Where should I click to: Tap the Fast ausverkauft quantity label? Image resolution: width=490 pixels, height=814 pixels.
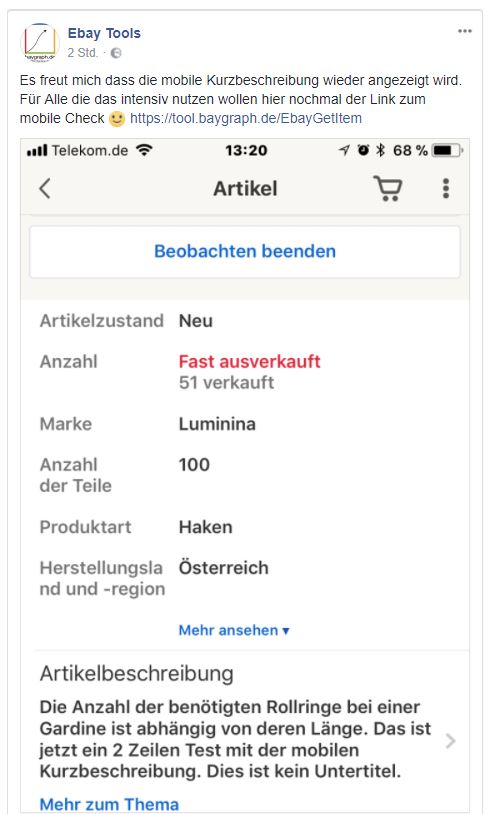pyautogui.click(x=249, y=361)
